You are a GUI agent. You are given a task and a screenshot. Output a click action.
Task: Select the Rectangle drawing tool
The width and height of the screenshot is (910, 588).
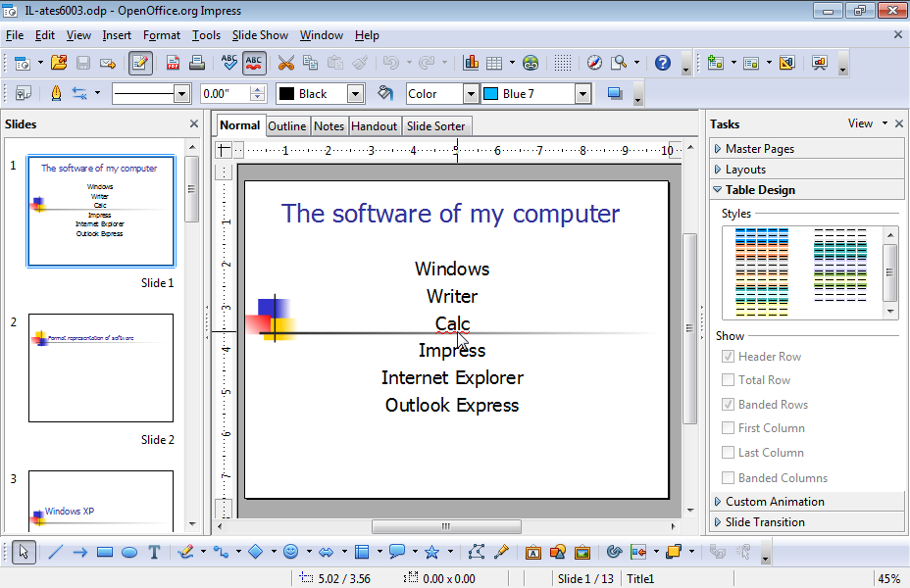pos(105,552)
